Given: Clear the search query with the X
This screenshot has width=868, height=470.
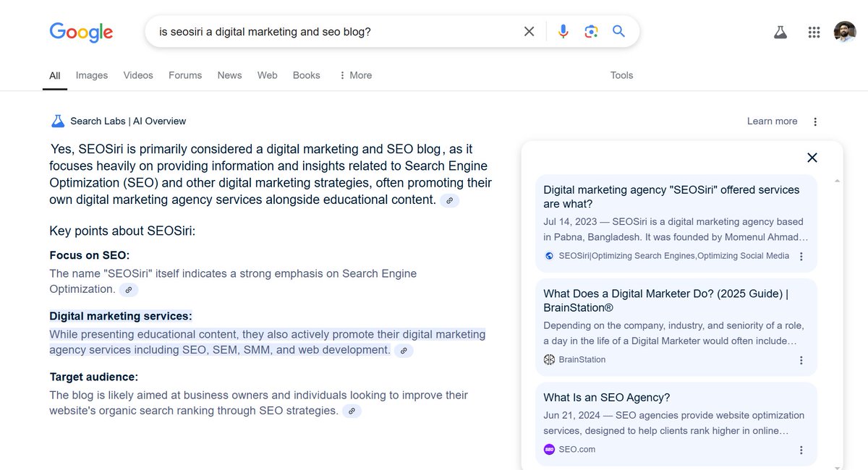Looking at the screenshot, I should tap(529, 31).
